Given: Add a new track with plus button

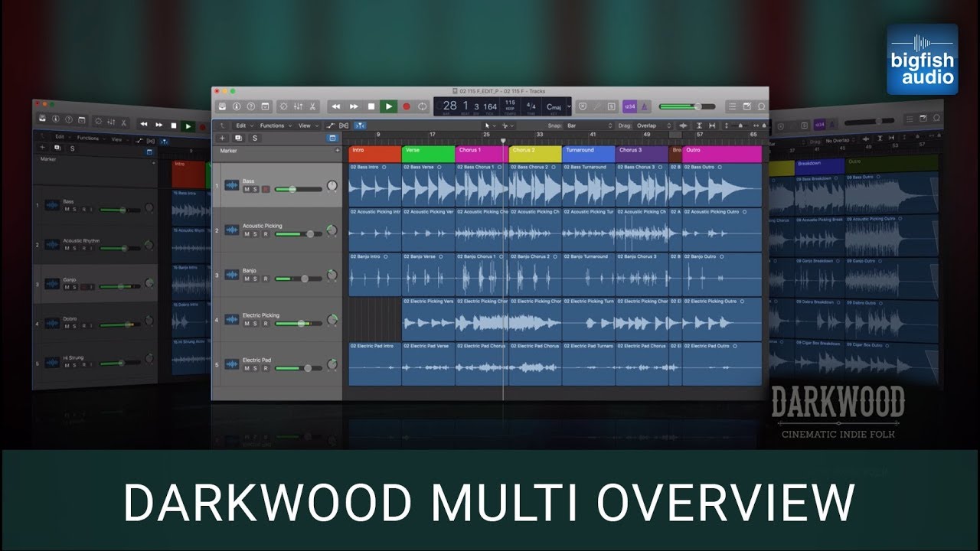Looking at the screenshot, I should (222, 138).
